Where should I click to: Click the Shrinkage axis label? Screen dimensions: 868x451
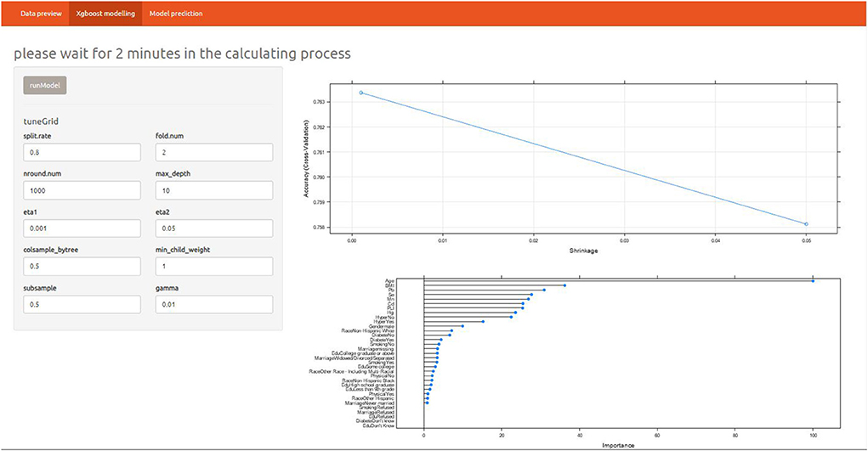[x=583, y=251]
